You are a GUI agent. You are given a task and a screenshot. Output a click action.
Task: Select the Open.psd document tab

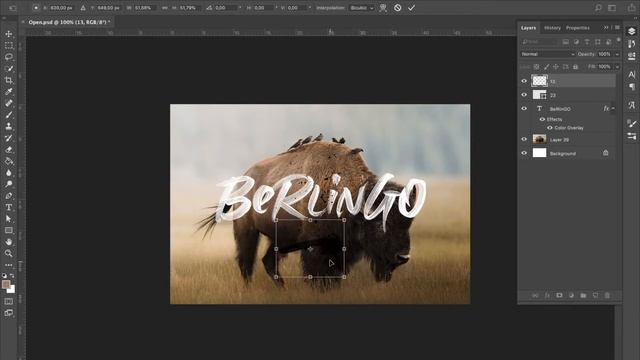point(69,22)
